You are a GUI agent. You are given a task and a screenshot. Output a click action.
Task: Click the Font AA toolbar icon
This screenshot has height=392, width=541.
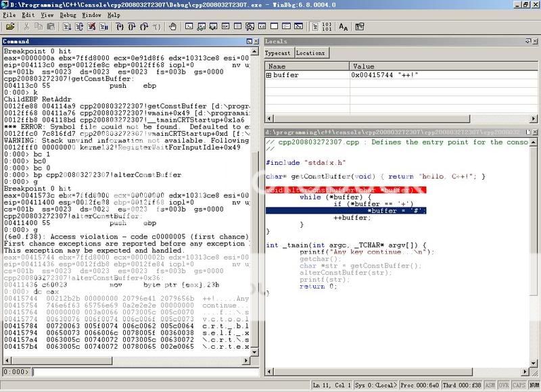click(344, 26)
